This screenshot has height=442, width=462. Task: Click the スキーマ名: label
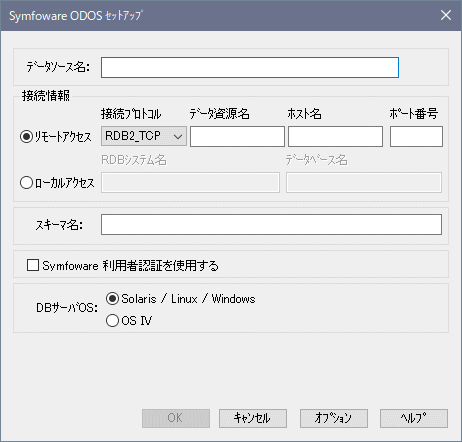(59, 225)
